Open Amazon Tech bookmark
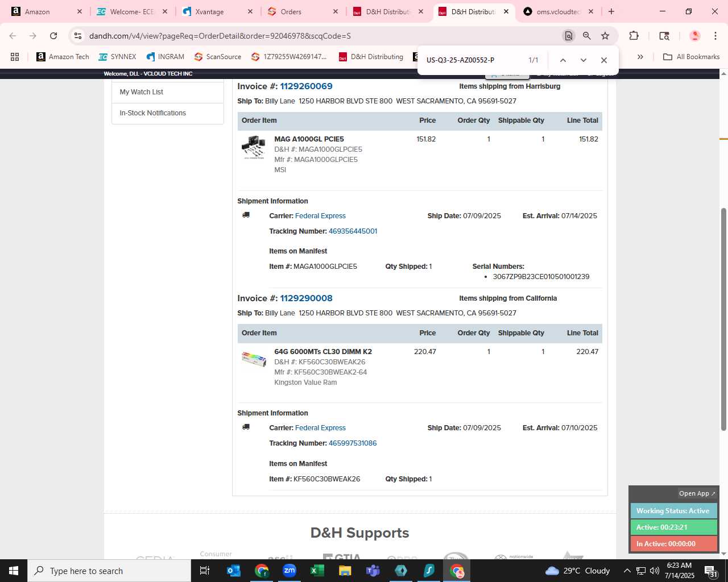728x582 pixels. (x=63, y=57)
